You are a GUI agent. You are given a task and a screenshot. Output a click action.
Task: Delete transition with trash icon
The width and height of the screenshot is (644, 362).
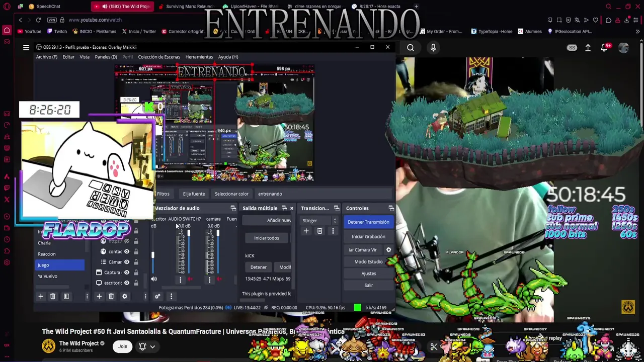[x=319, y=231]
